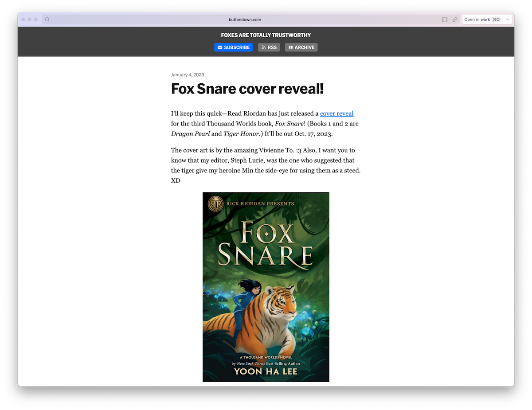
Task: Expand the chevron beside "Open in work"
Action: 508,20
